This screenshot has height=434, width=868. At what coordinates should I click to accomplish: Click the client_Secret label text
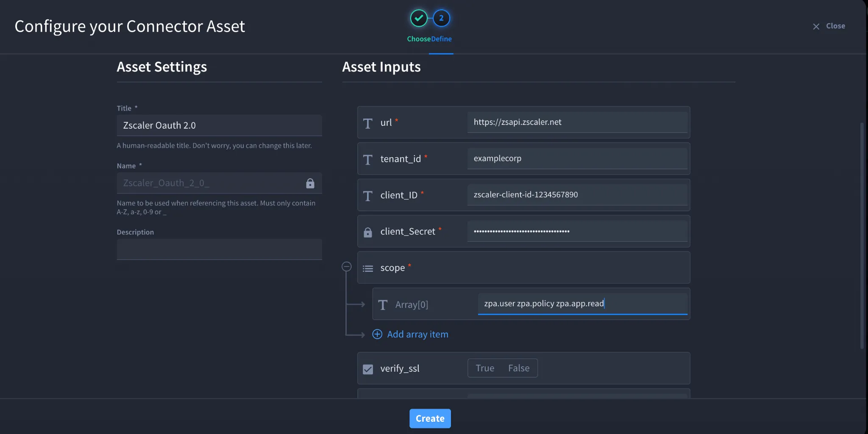point(408,232)
